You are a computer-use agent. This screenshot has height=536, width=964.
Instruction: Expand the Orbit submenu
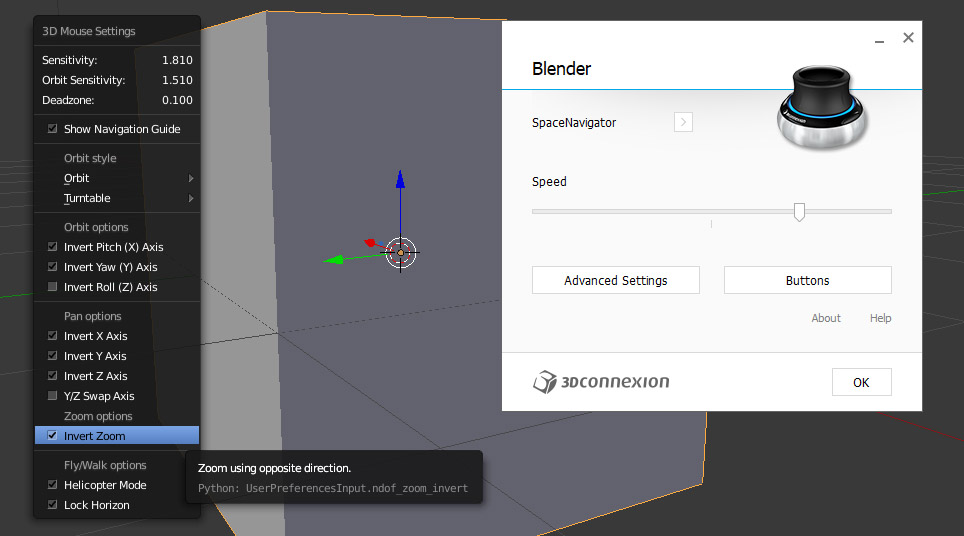(117, 178)
